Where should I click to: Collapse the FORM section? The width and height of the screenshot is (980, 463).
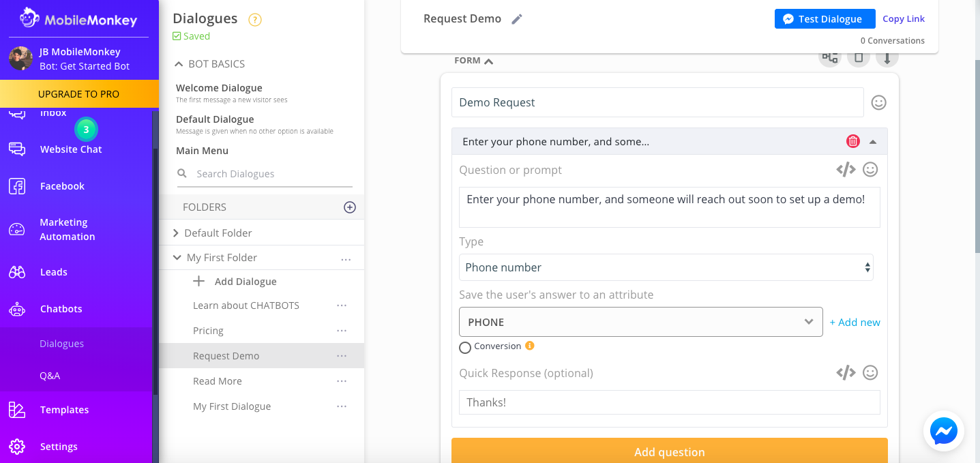[x=489, y=60]
